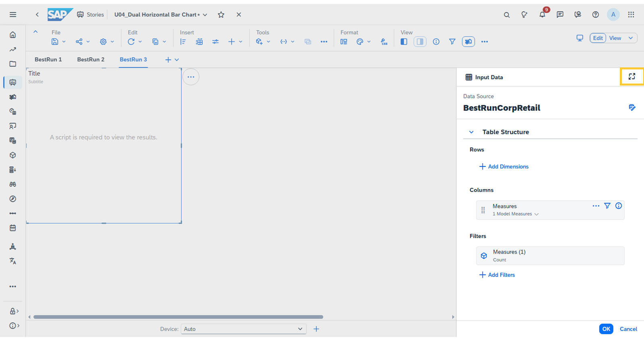
Task: Open Stories in the breadcrumb
Action: click(91, 15)
